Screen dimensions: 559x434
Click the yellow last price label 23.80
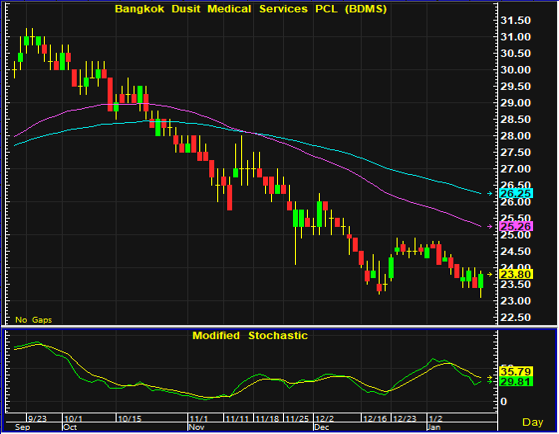[x=516, y=274]
